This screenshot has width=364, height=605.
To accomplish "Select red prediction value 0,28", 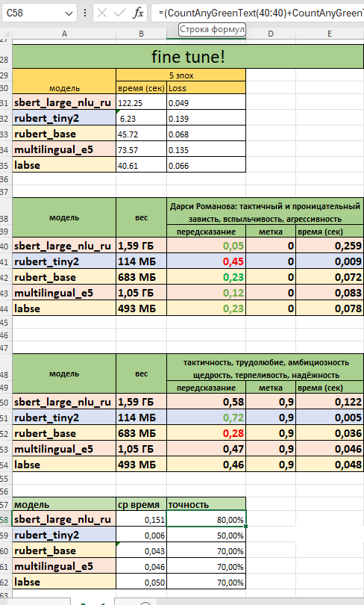I will pyautogui.click(x=206, y=433).
